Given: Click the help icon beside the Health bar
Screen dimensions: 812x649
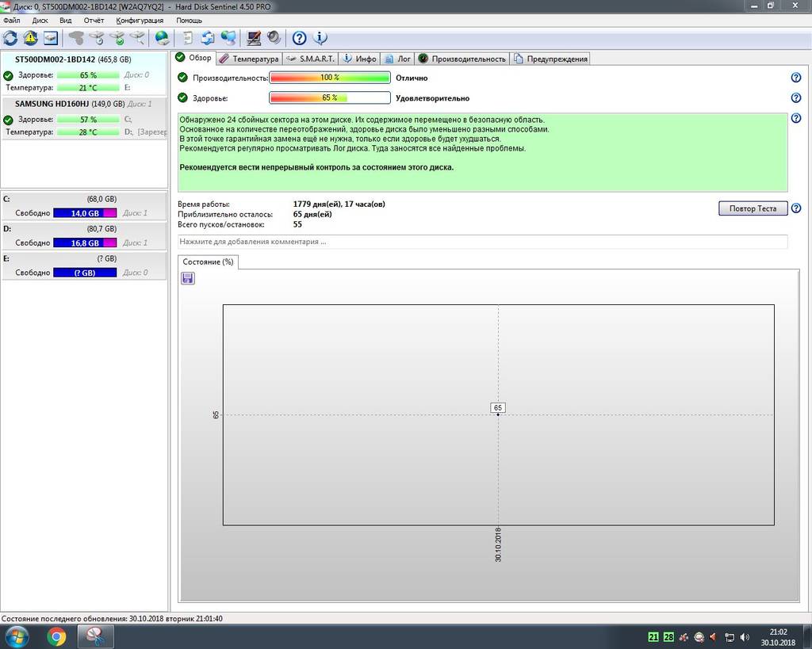Looking at the screenshot, I should click(x=795, y=98).
